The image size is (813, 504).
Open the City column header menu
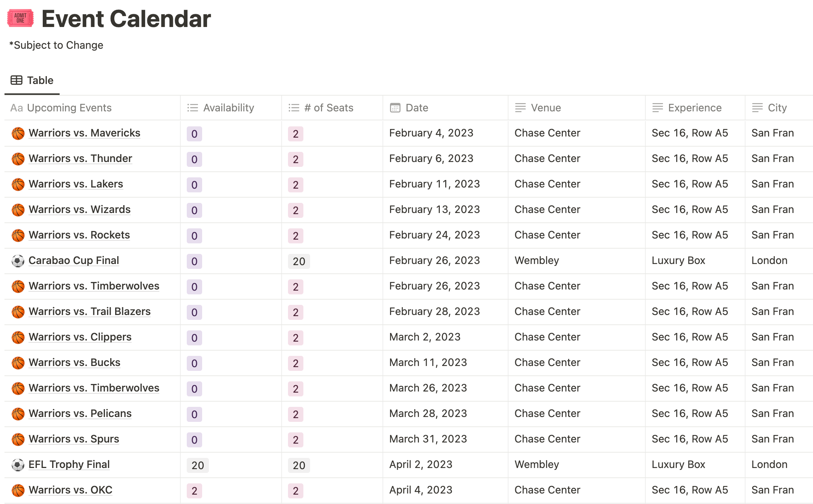pyautogui.click(x=779, y=108)
